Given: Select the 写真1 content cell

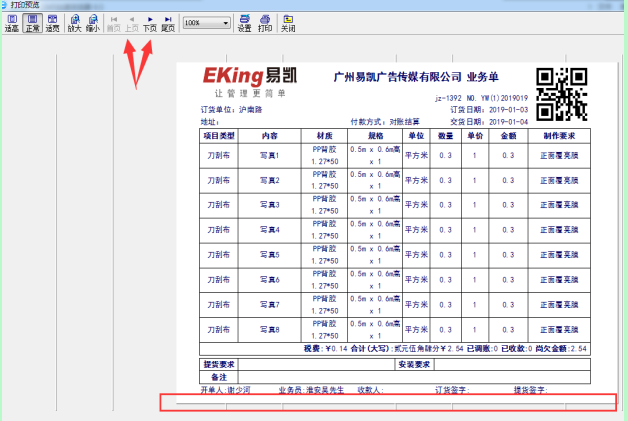Looking at the screenshot, I should pos(269,156).
